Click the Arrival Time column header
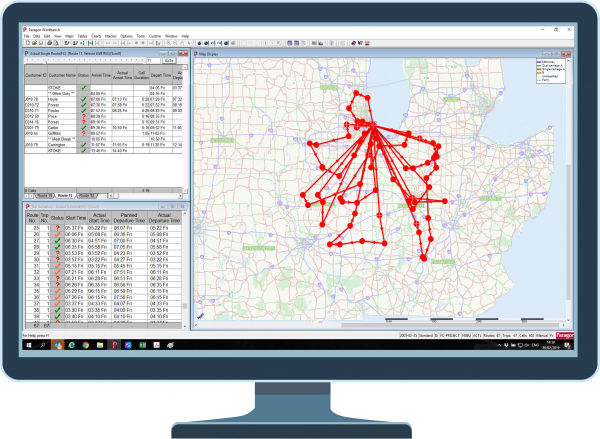Screen dimensions: 600x439 (101, 75)
